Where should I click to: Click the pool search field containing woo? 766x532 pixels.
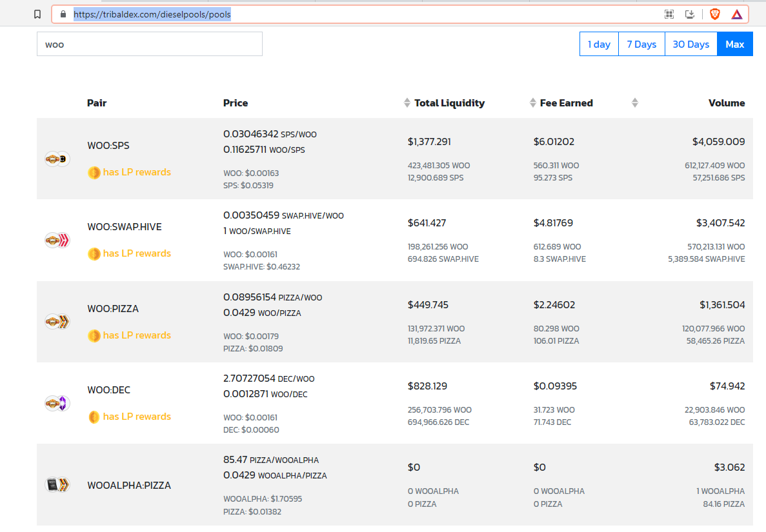tap(150, 44)
